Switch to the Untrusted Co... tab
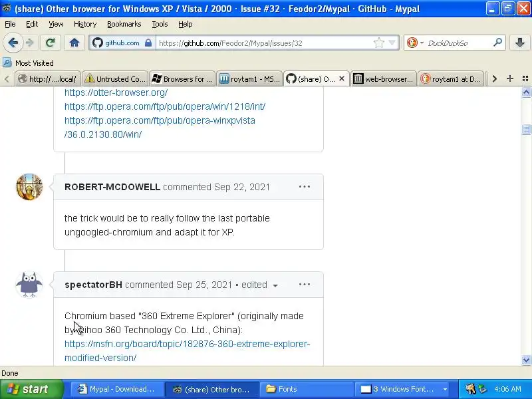 tap(115, 79)
